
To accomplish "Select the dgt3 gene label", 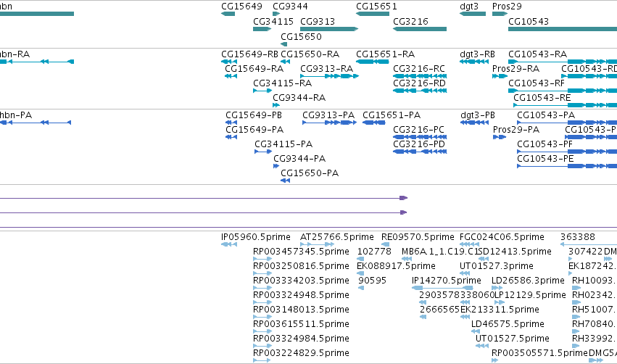I will [x=469, y=7].
